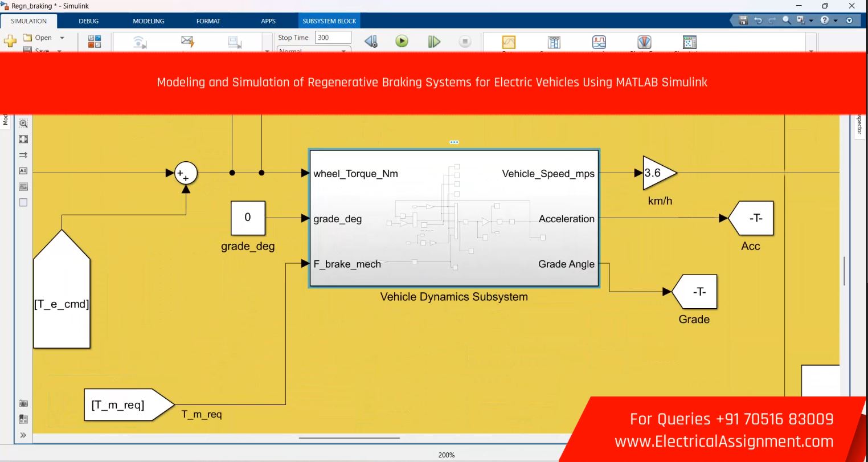Click the Step Forward button
The image size is (868, 462).
coord(434,42)
